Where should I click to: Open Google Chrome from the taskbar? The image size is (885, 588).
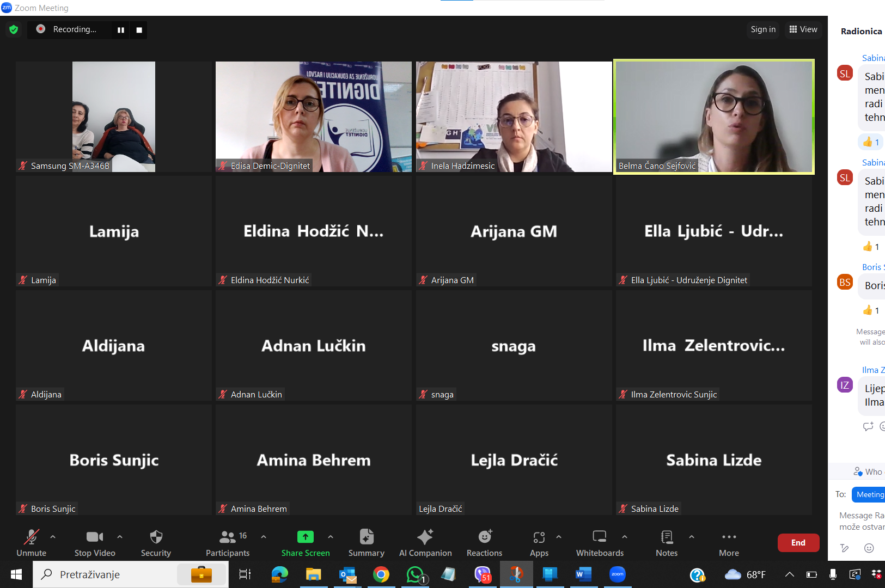[x=381, y=574]
